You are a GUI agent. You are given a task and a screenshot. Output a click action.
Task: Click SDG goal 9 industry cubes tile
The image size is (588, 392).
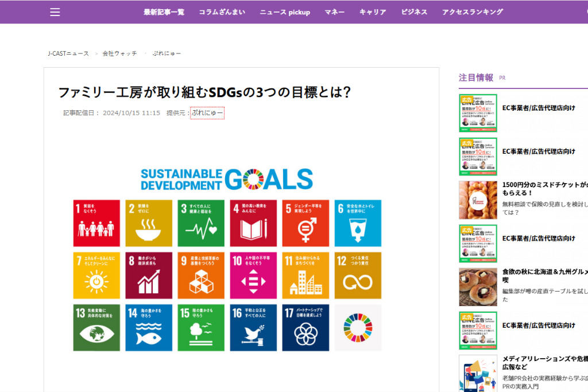tap(201, 275)
